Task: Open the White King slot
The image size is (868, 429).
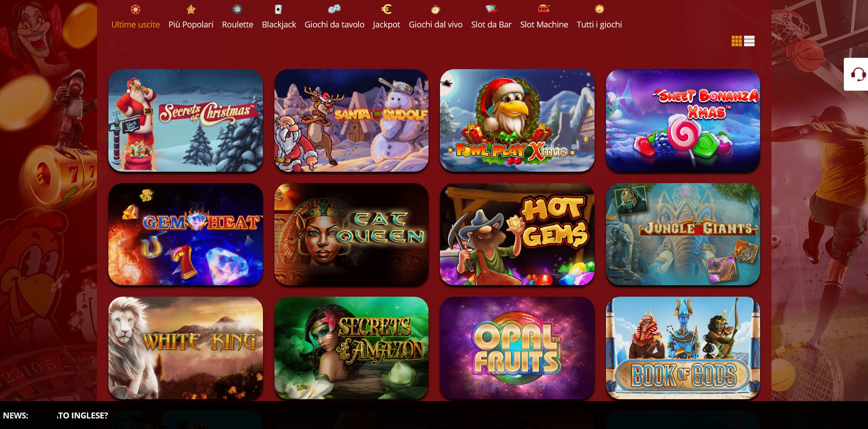Action: (186, 348)
